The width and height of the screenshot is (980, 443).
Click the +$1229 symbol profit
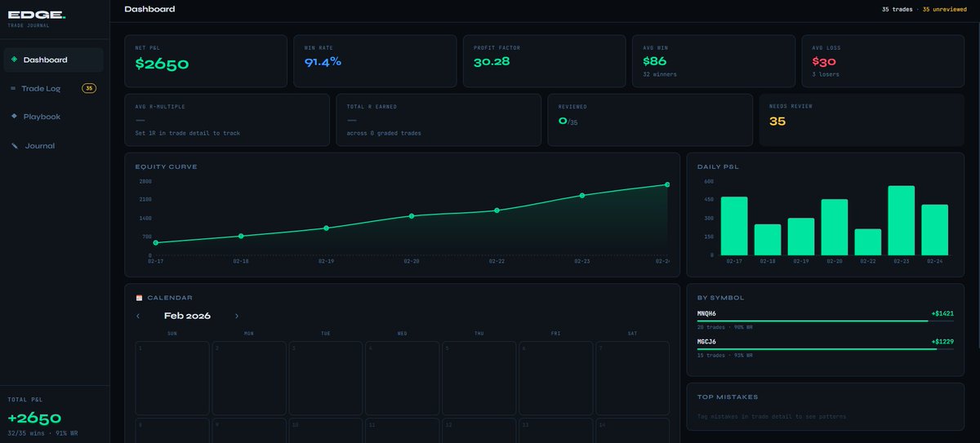pos(942,342)
